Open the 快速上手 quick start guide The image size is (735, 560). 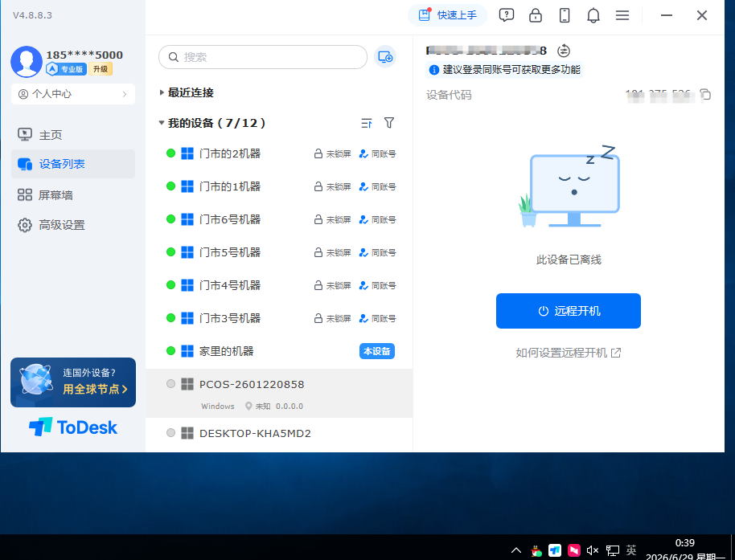point(448,15)
